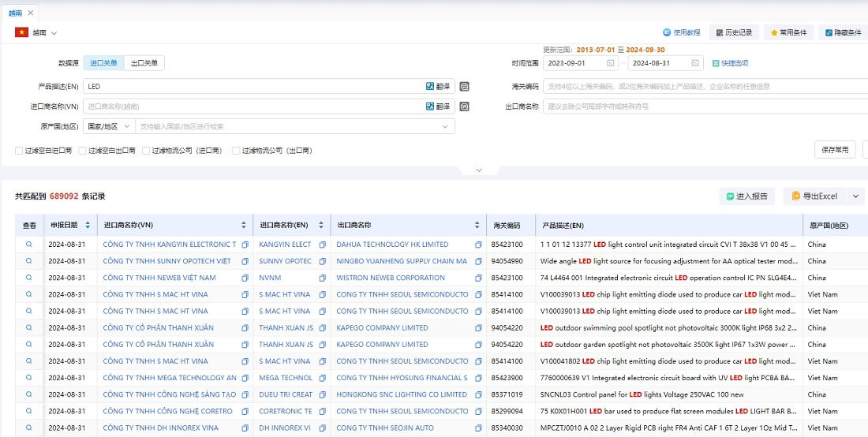Open NINGBO YUANHENG SUPPLY CHAIN link
Screen dimensions: 868x437
pyautogui.click(x=402, y=261)
